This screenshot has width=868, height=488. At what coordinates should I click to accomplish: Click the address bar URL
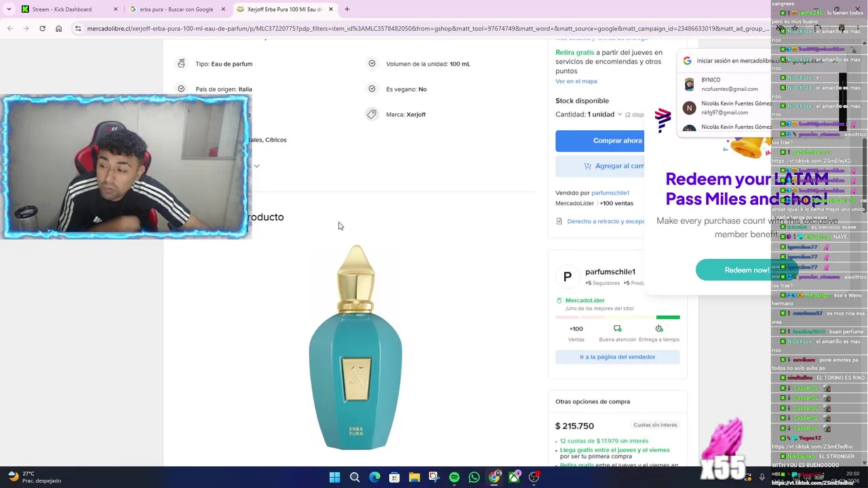[x=427, y=28]
